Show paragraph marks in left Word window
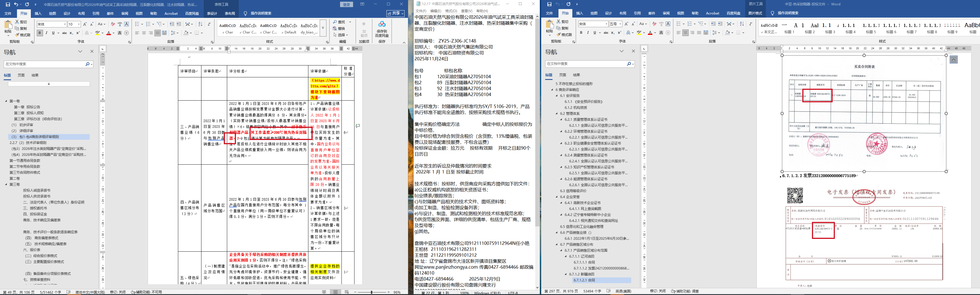 point(209,24)
